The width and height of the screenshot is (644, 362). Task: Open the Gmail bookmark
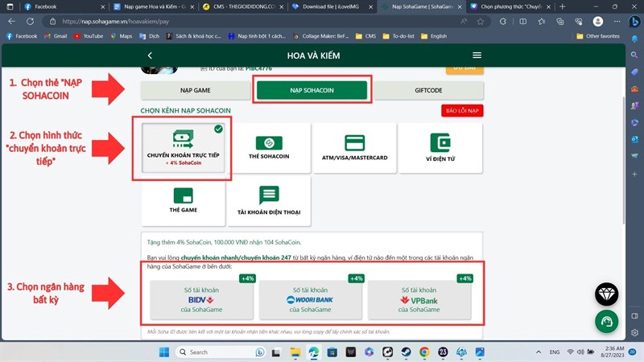[x=56, y=36]
